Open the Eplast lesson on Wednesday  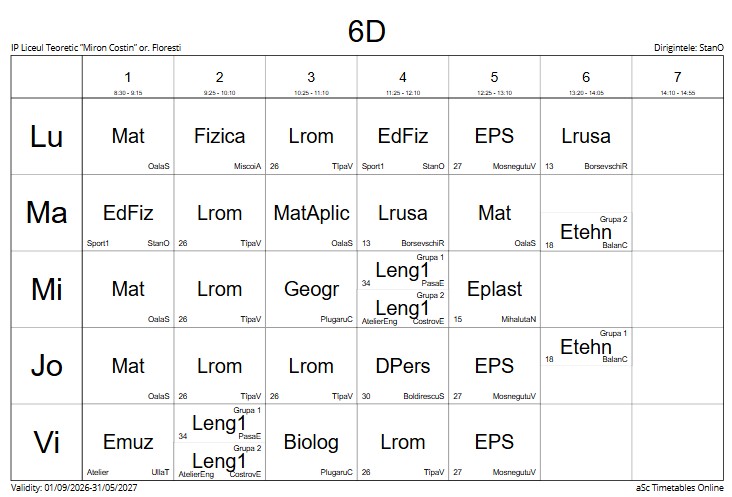coord(494,289)
